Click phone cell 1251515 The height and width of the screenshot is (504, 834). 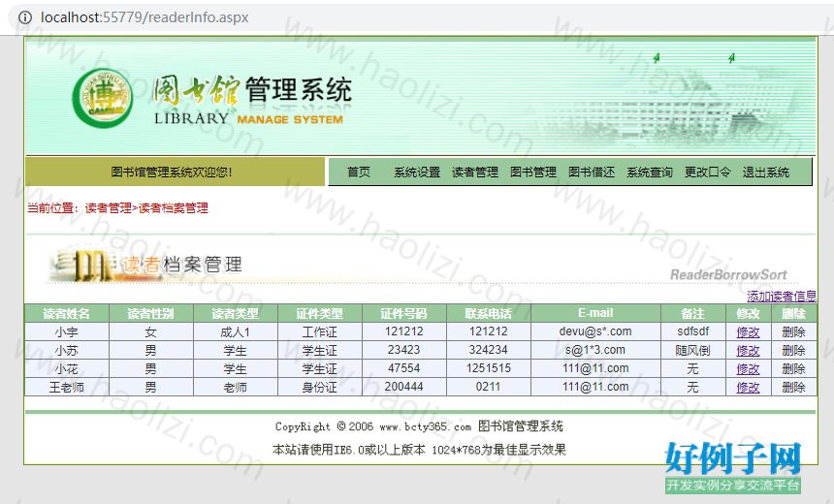(x=488, y=368)
